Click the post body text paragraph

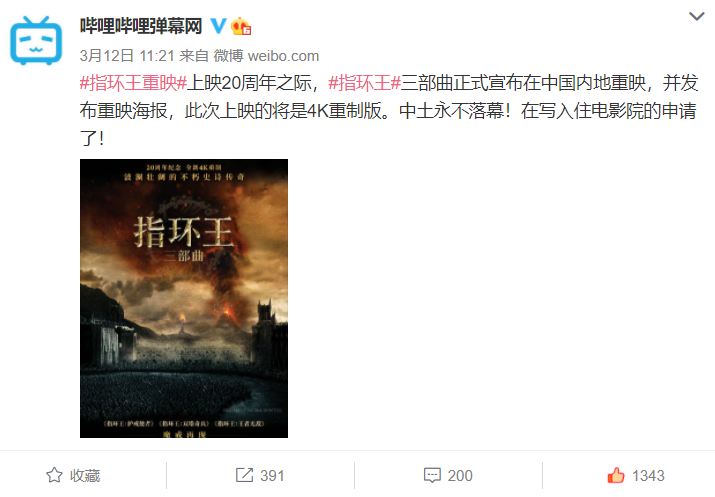pos(389,110)
